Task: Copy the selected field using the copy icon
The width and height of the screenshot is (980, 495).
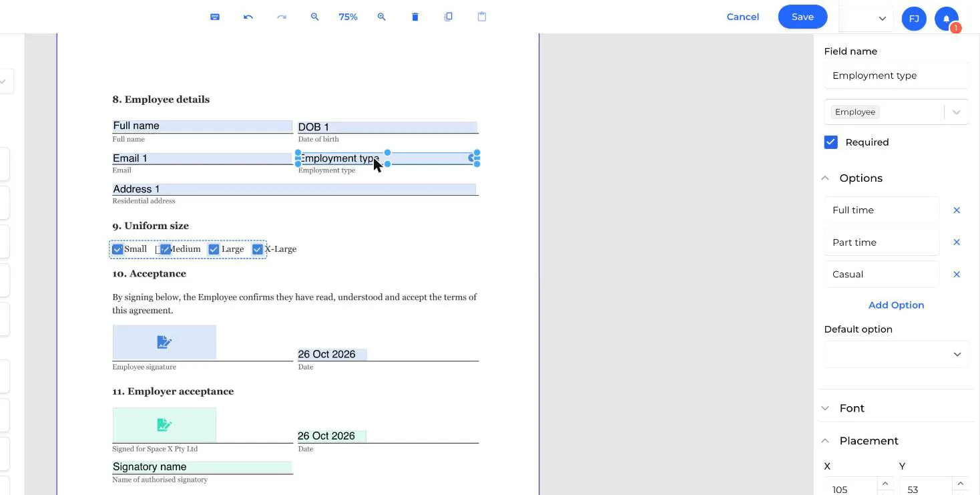Action: [x=448, y=17]
